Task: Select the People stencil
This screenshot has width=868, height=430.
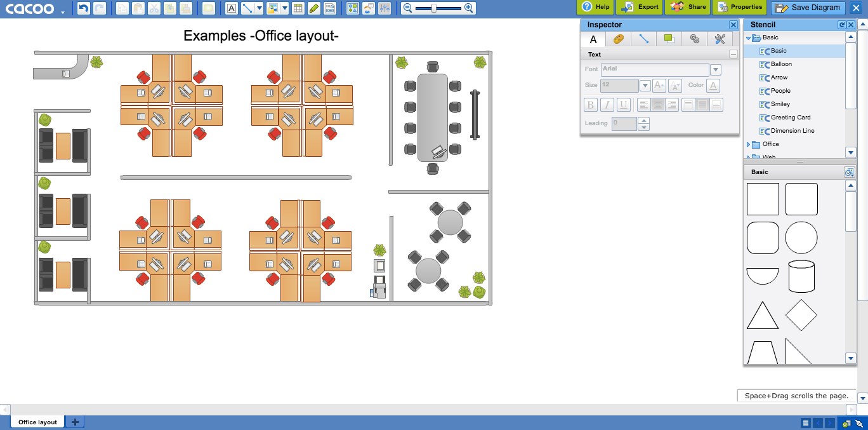Action: pos(780,91)
